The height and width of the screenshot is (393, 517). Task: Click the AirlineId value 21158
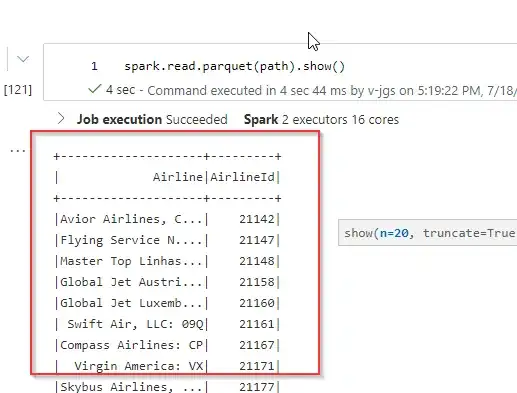(257, 282)
